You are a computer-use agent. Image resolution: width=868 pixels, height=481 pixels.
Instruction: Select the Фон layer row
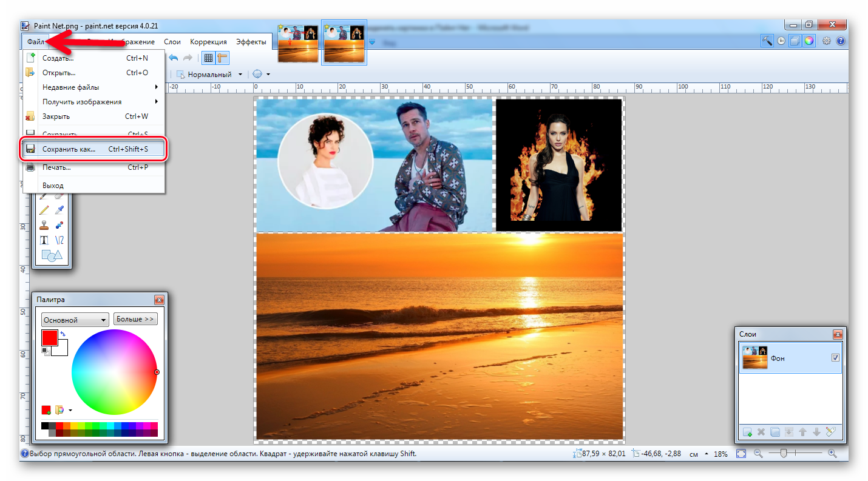[791, 358]
